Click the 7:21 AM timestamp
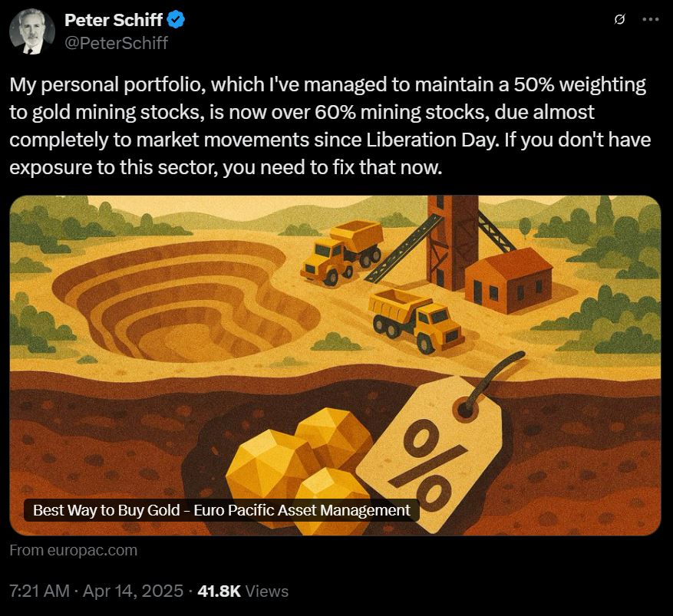673x616 pixels. [39, 591]
